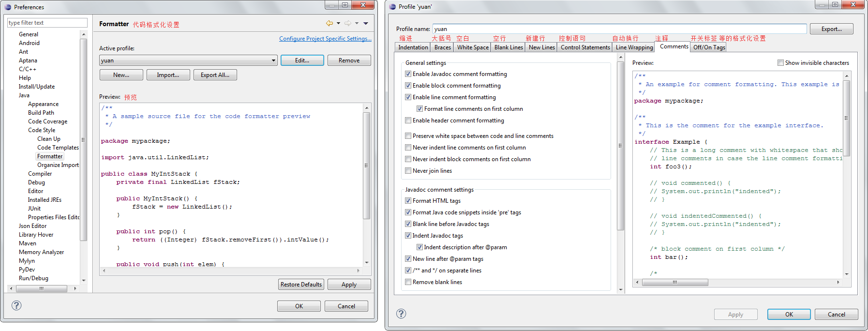Click help icon in Preferences window
This screenshot has width=868, height=331.
tap(16, 305)
